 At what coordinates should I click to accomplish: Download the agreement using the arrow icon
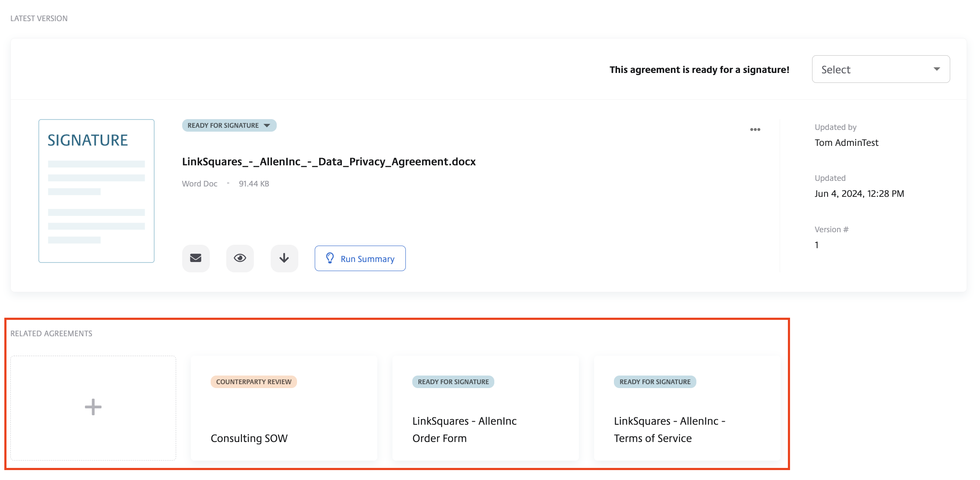pos(284,258)
